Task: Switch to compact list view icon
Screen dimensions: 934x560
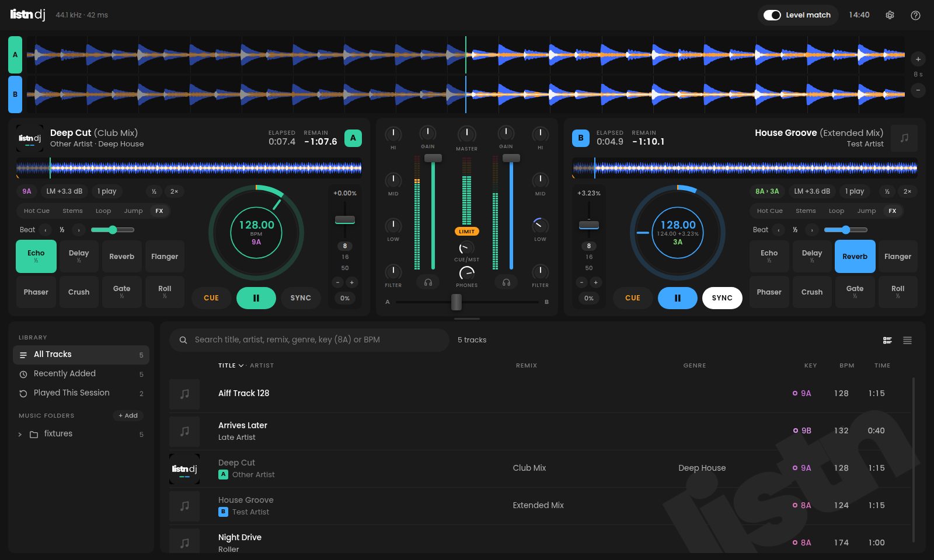Action: (x=907, y=340)
